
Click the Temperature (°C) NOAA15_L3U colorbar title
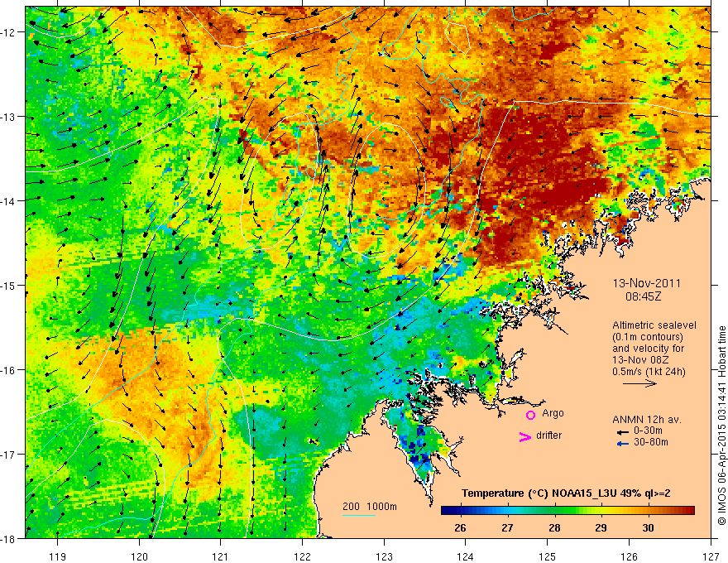click(566, 493)
